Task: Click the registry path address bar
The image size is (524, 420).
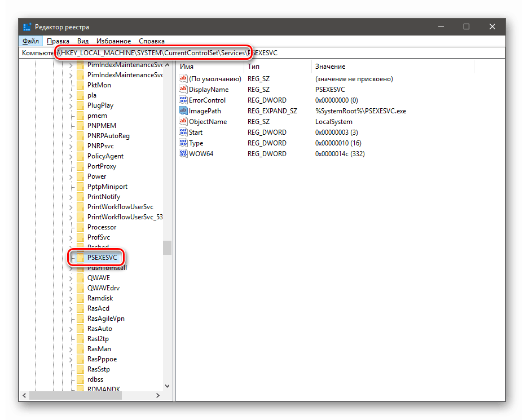Action: tap(263, 53)
